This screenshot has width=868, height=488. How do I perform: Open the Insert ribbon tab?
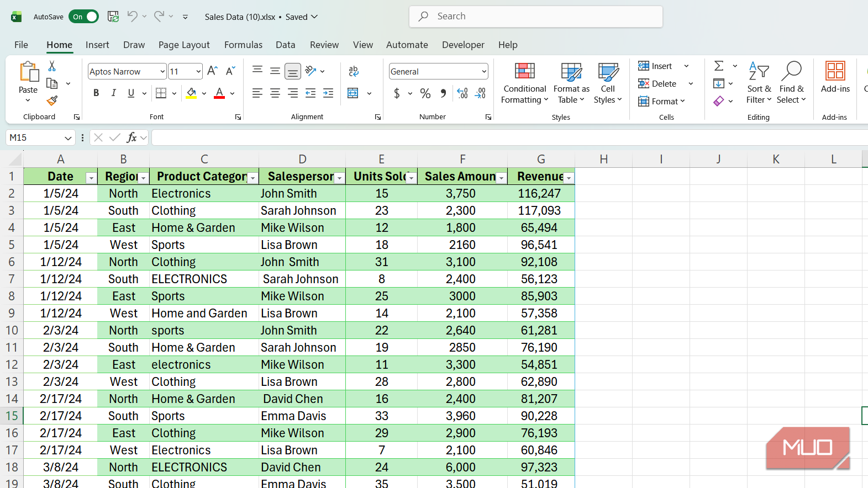click(x=97, y=45)
